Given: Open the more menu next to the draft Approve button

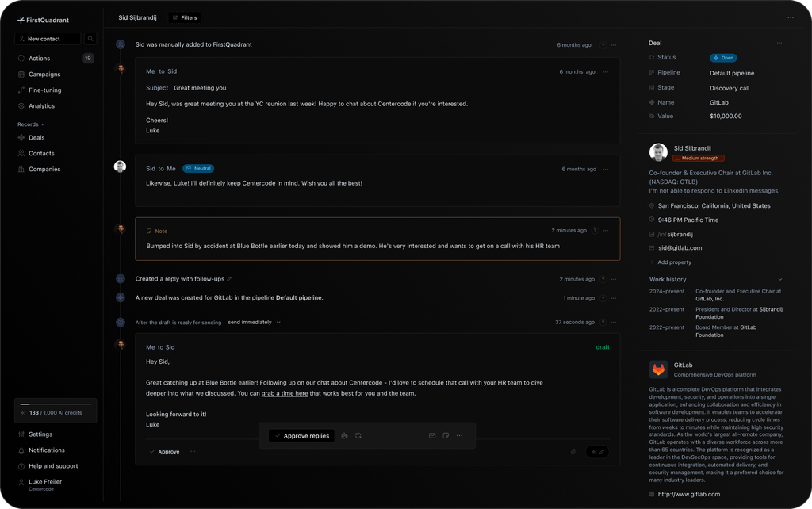Looking at the screenshot, I should coord(193,452).
